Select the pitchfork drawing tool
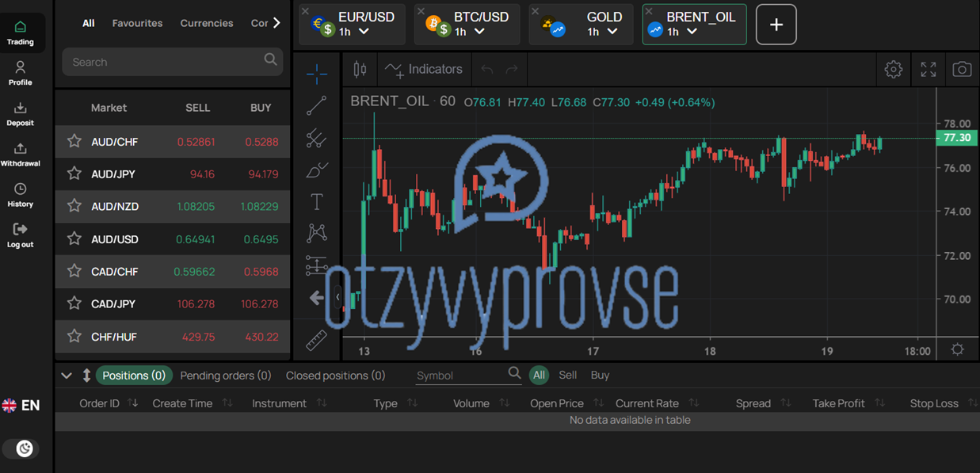The height and width of the screenshot is (473, 980). coord(317,138)
